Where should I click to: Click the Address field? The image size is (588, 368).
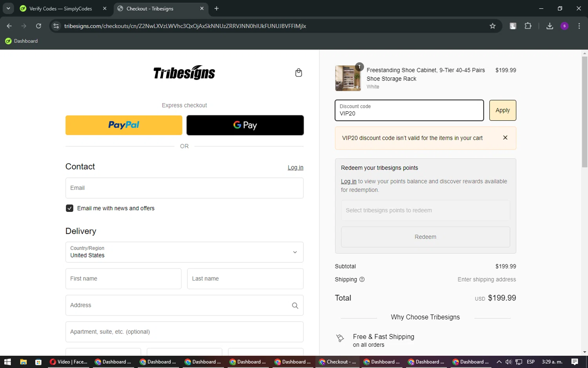(184, 305)
